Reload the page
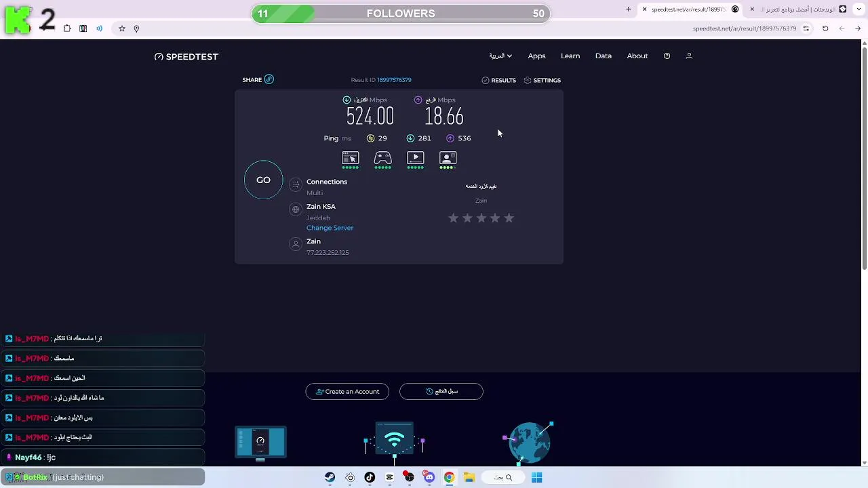The height and width of the screenshot is (488, 868). tap(825, 28)
